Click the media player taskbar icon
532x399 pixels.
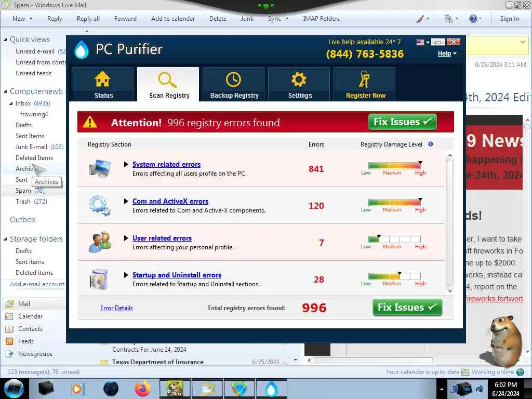(77, 389)
